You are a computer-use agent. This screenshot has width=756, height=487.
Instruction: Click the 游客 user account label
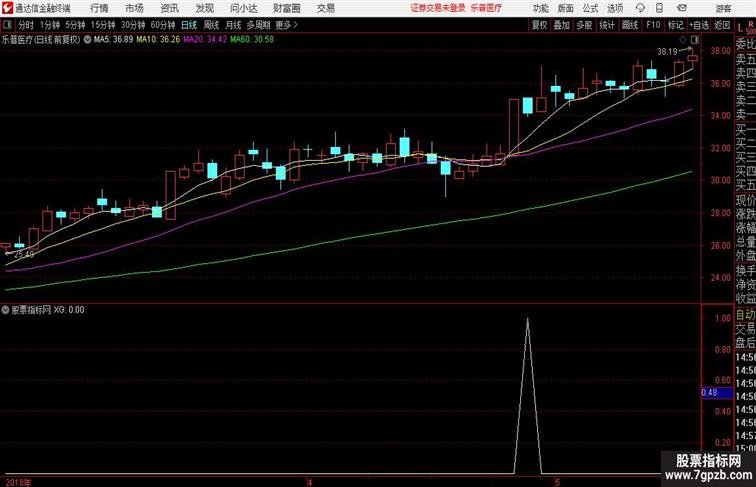click(x=723, y=9)
